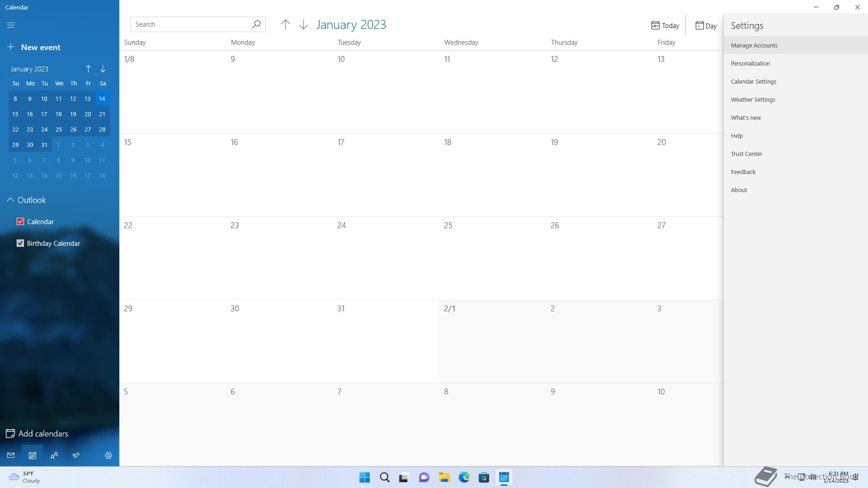Open Weather Settings
Screen dimensions: 868x488
[x=796, y=99]
